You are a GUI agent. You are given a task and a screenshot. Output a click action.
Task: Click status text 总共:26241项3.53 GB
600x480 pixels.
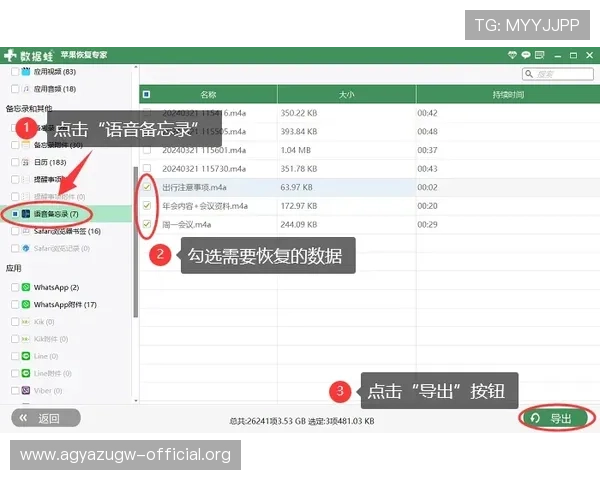(267, 421)
